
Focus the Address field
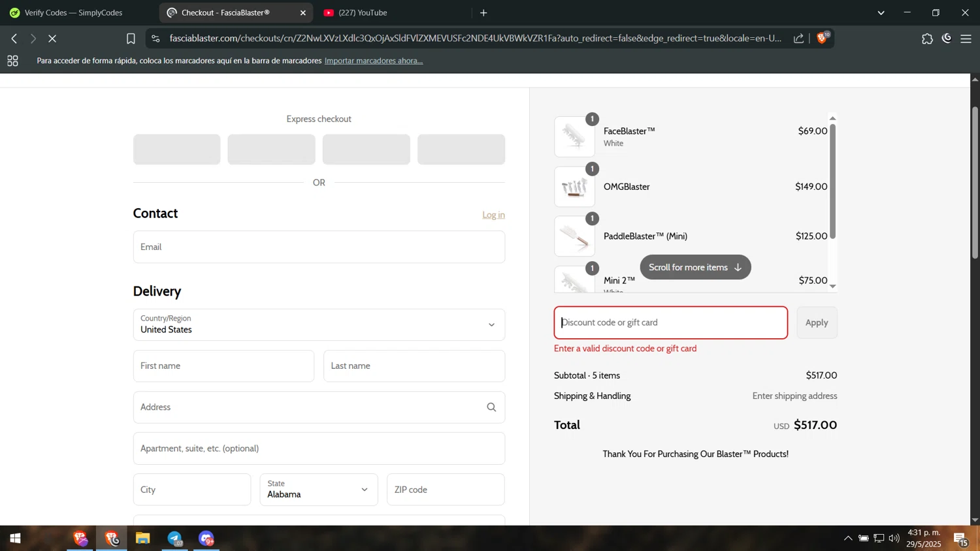[319, 407]
